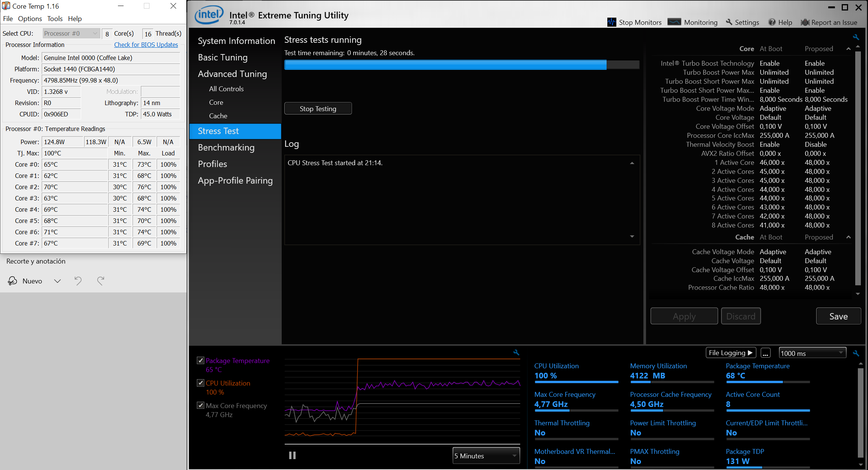This screenshot has height=470, width=868.
Task: Select Advanced Tuning in XTU sidebar
Action: click(232, 74)
